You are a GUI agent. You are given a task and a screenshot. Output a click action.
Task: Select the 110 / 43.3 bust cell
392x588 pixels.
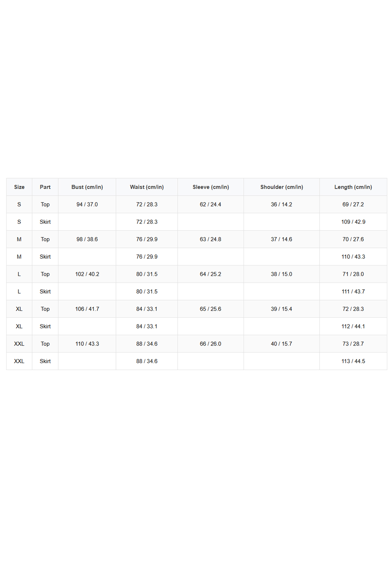pyautogui.click(x=87, y=344)
